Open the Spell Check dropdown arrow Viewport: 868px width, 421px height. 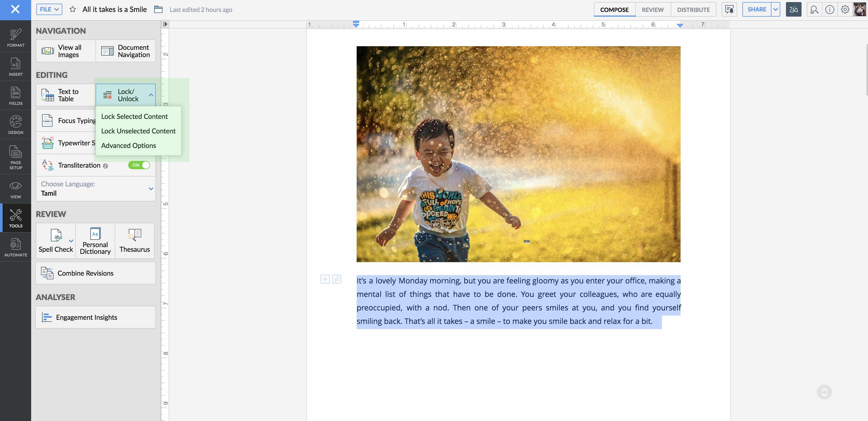71,241
